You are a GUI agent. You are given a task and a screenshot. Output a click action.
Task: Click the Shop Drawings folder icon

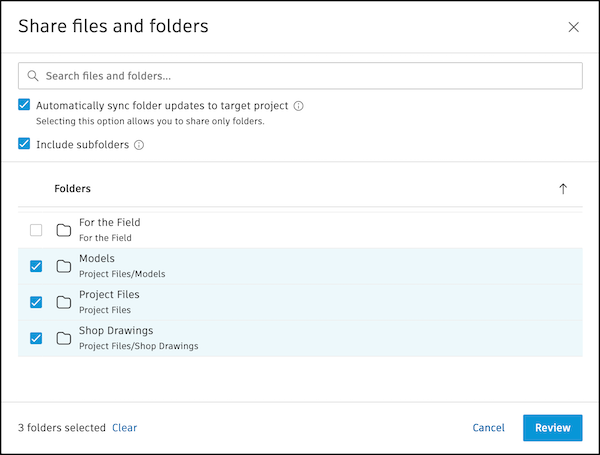tap(64, 338)
